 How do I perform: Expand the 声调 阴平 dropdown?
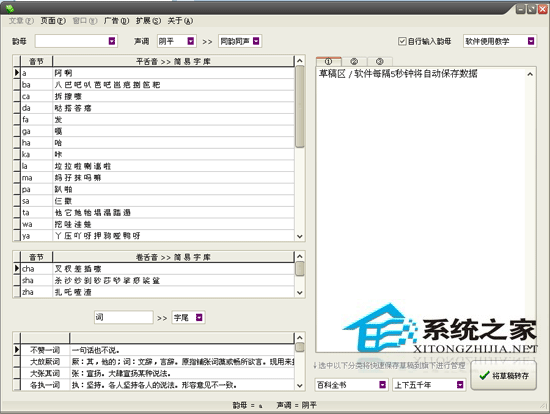[190, 41]
